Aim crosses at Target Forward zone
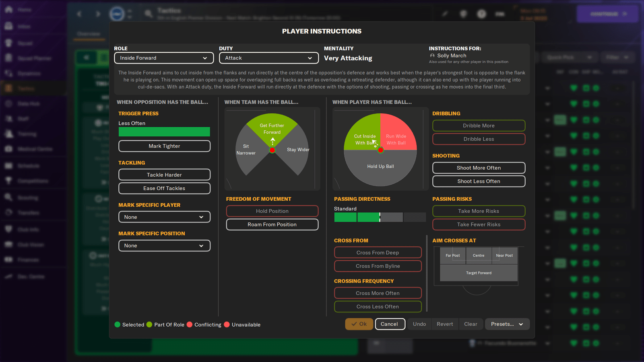Viewport: 644px width, 362px height. (479, 273)
